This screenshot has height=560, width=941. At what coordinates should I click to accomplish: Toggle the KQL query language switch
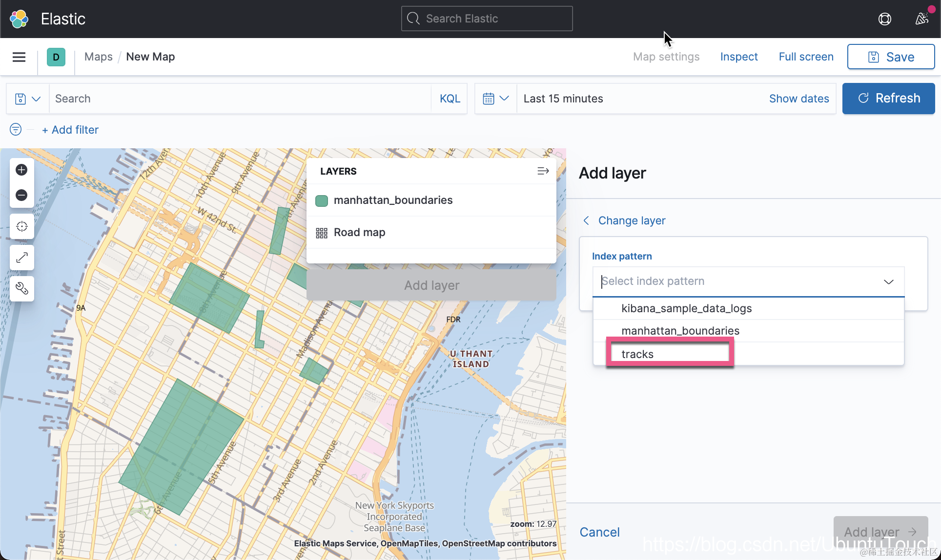click(450, 99)
